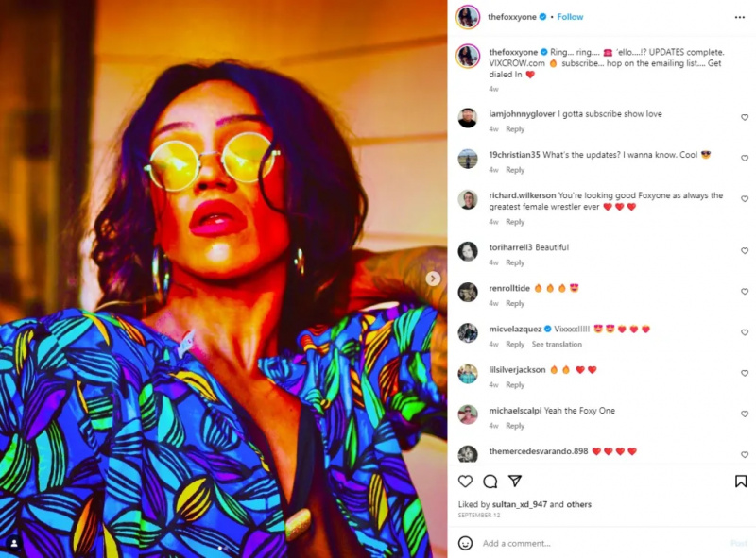This screenshot has width=756, height=558.
Task: Open three-dot more options menu
Action: (x=740, y=17)
